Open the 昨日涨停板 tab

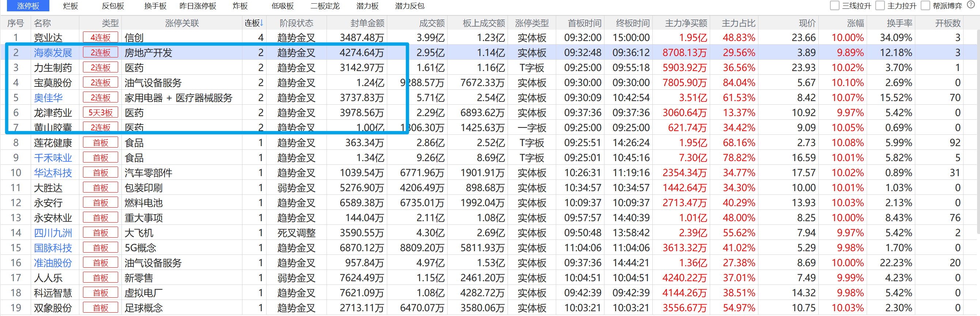(x=198, y=6)
